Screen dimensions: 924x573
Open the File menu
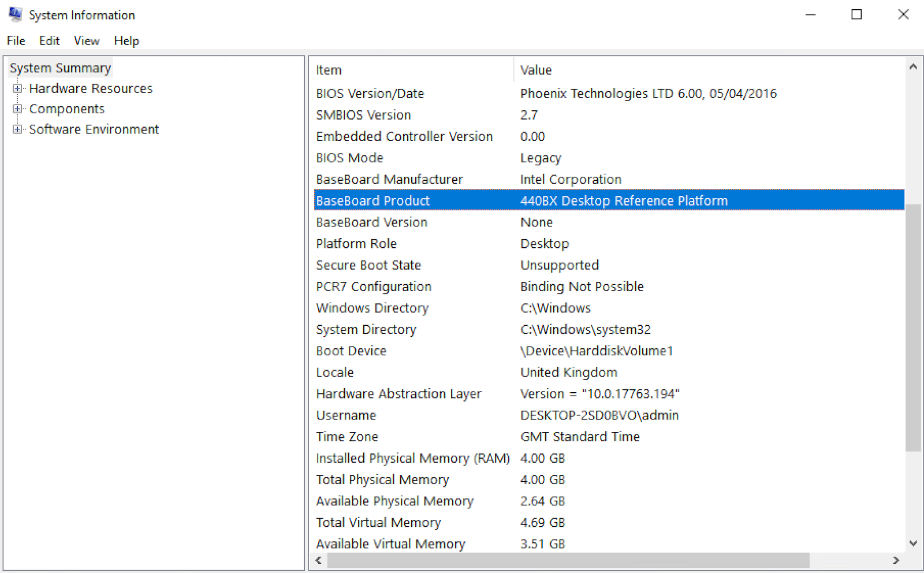tap(16, 40)
